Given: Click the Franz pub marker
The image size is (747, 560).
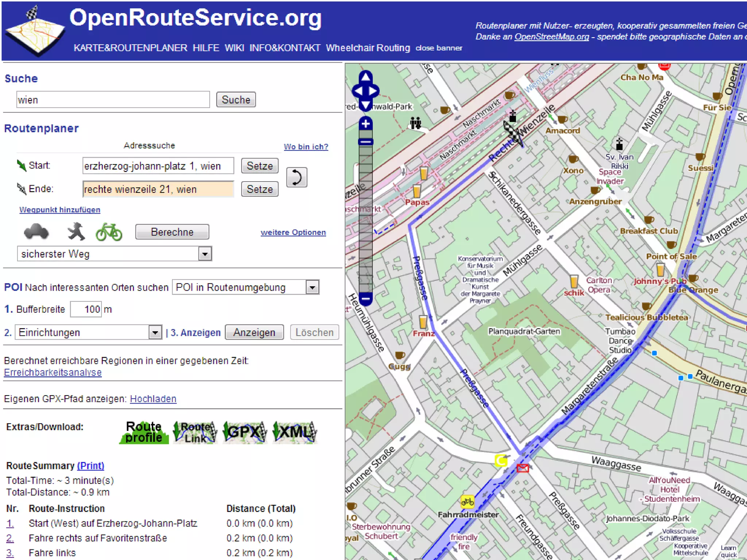Looking at the screenshot, I should pos(423,322).
